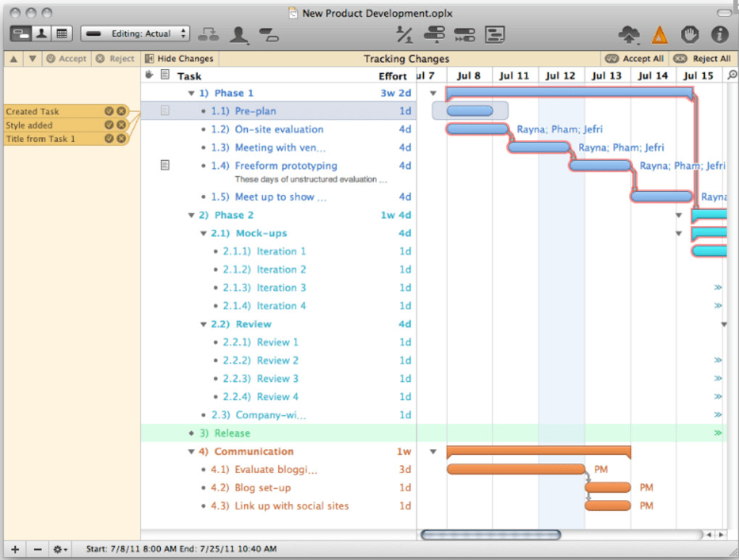Click effort value 3w 2d for Phase 1

tap(396, 93)
